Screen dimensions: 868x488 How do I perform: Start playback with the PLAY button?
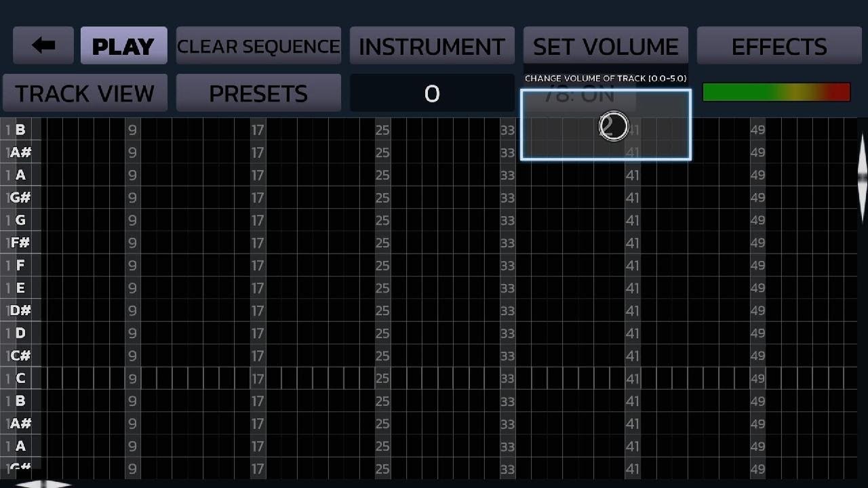coord(123,46)
